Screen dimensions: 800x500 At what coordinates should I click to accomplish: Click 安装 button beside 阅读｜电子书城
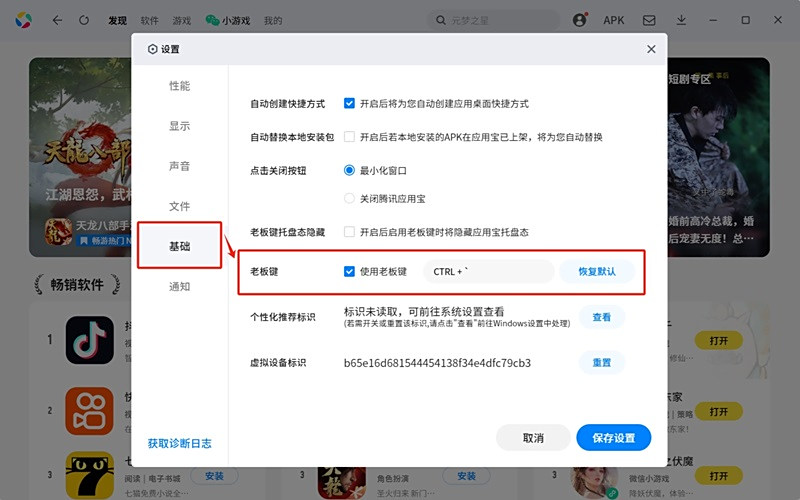tap(214, 476)
